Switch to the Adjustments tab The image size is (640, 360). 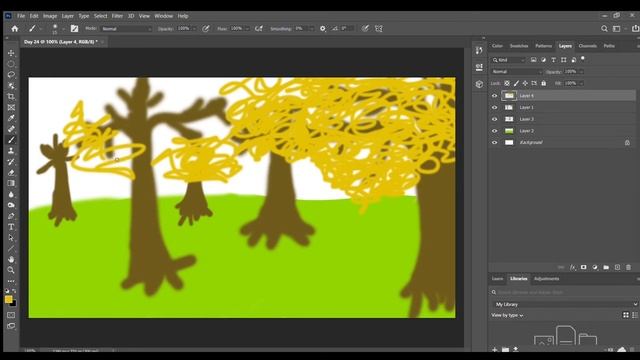pyautogui.click(x=547, y=279)
